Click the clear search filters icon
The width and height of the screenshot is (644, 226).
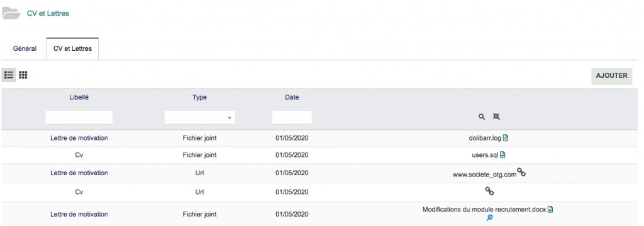pyautogui.click(x=496, y=117)
